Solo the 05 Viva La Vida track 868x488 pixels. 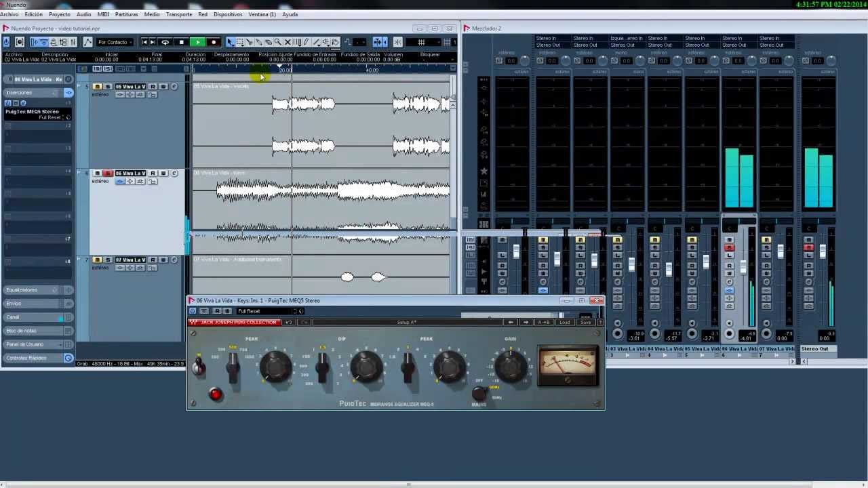[x=107, y=87]
